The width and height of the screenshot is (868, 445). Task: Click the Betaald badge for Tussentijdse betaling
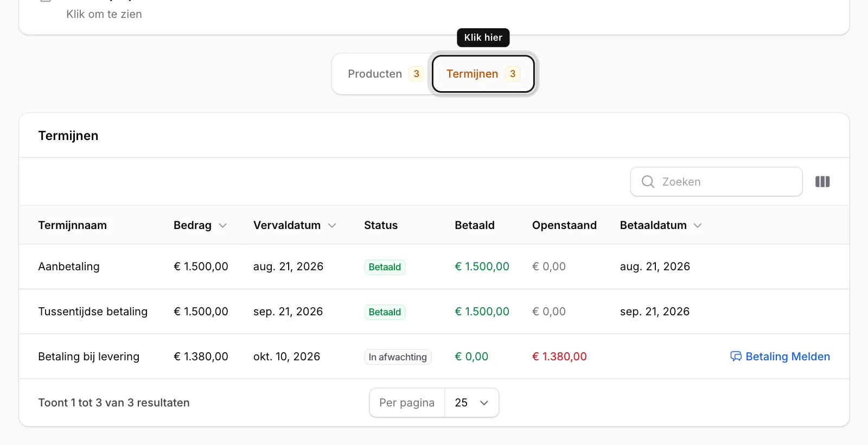[385, 312]
